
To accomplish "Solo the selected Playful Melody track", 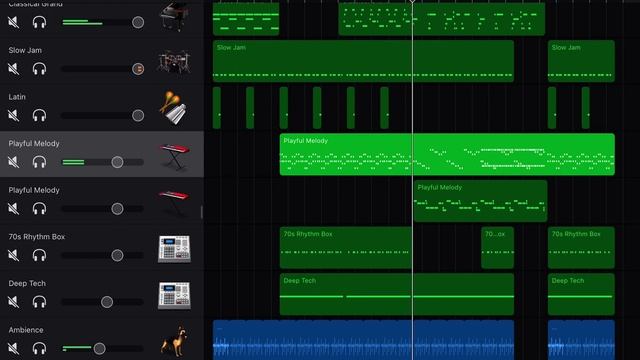I will pos(39,162).
